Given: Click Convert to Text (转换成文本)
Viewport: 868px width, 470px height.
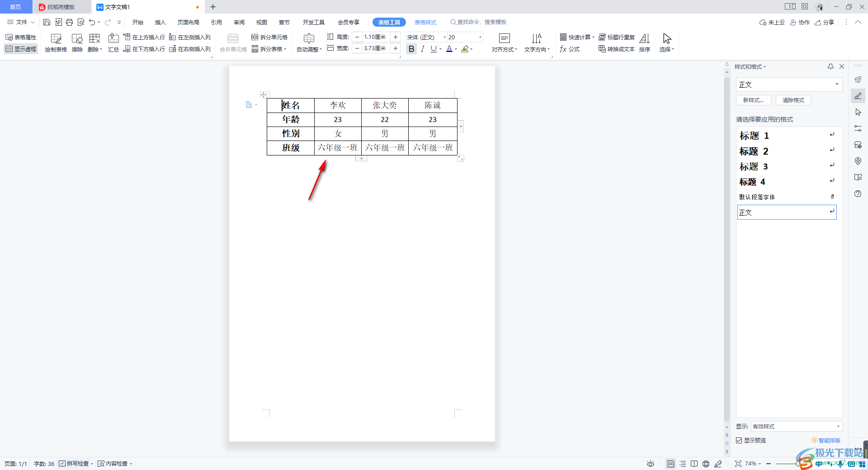Looking at the screenshot, I should coord(617,49).
